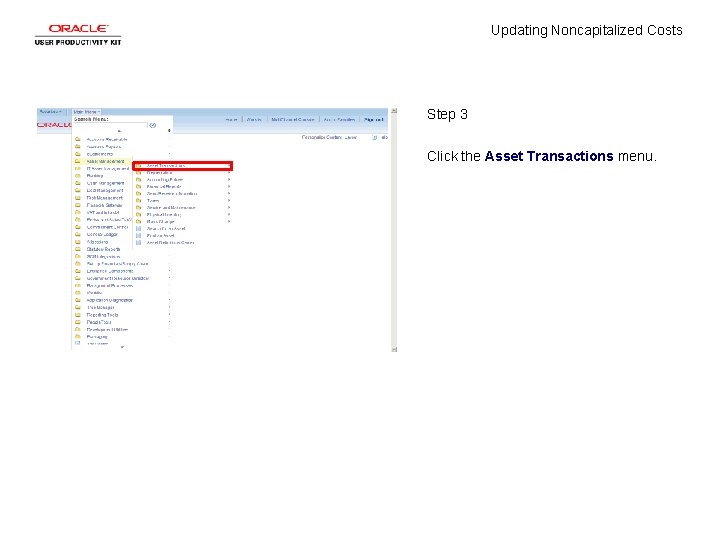Click the page scrollbar up arrow
720x540 pixels.
[394, 111]
